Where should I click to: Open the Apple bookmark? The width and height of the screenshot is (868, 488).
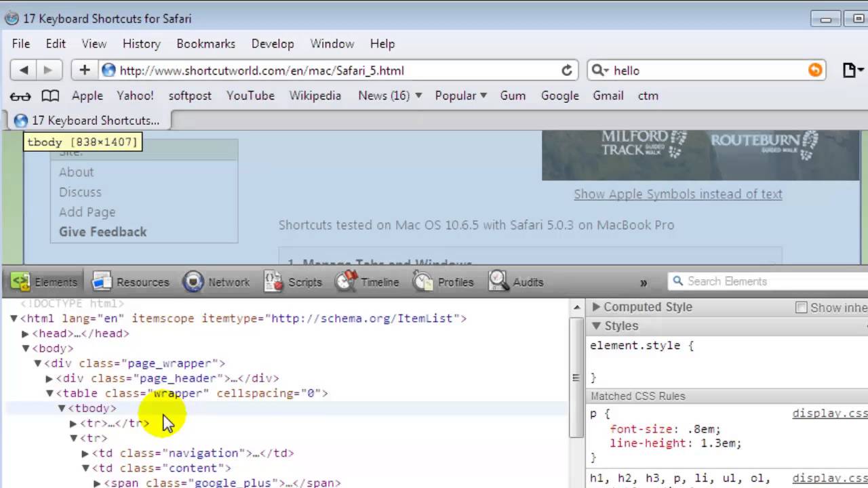[87, 96]
